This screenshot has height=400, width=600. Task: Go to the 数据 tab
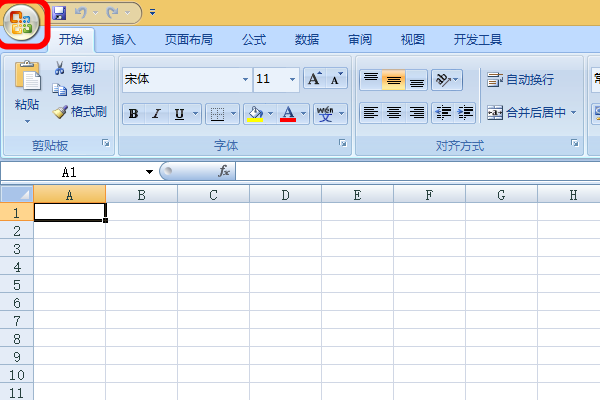click(x=307, y=39)
